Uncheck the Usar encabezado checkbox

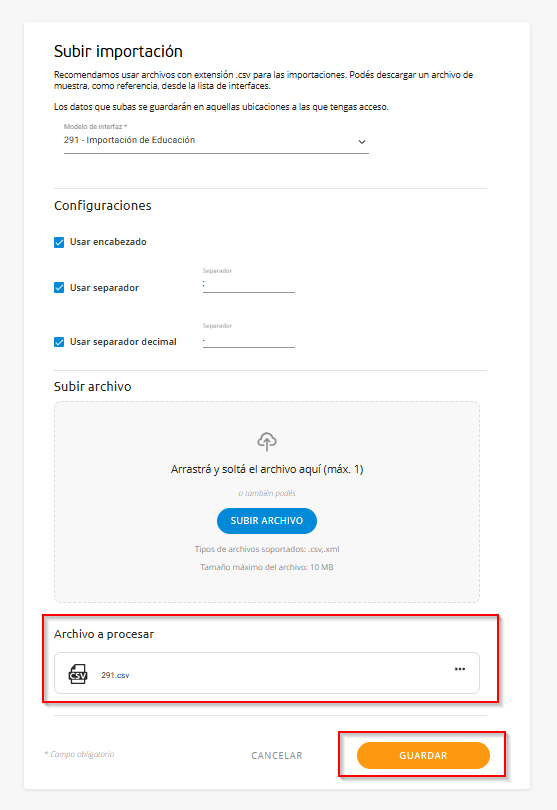(x=59, y=242)
